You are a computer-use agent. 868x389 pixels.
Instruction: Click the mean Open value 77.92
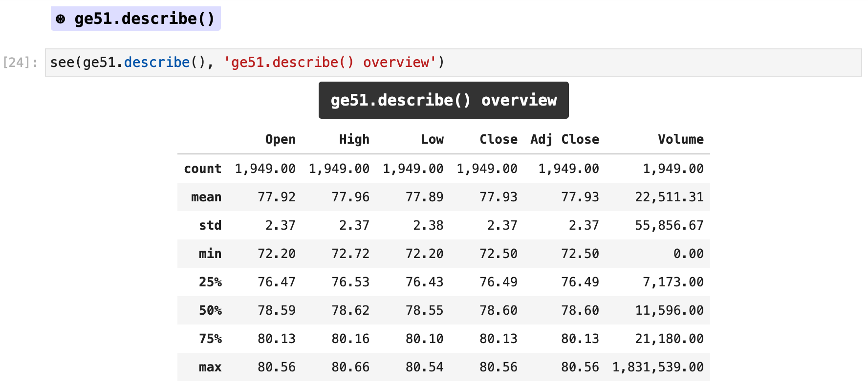277,197
